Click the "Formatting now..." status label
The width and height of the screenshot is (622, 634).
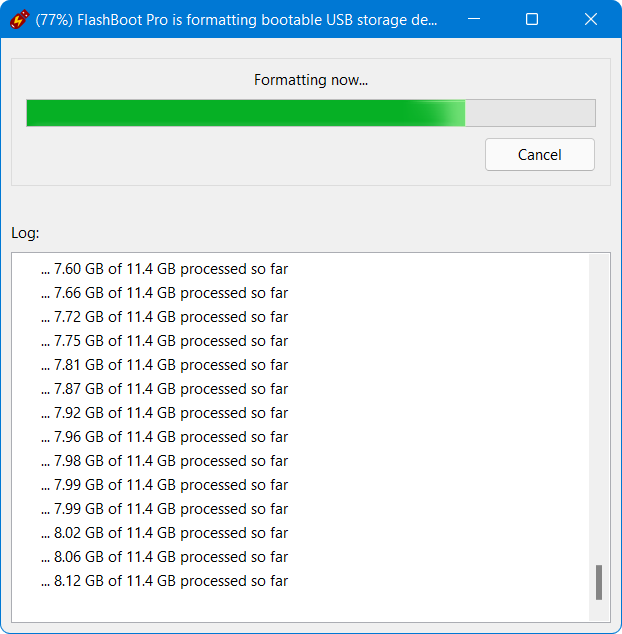click(x=310, y=80)
